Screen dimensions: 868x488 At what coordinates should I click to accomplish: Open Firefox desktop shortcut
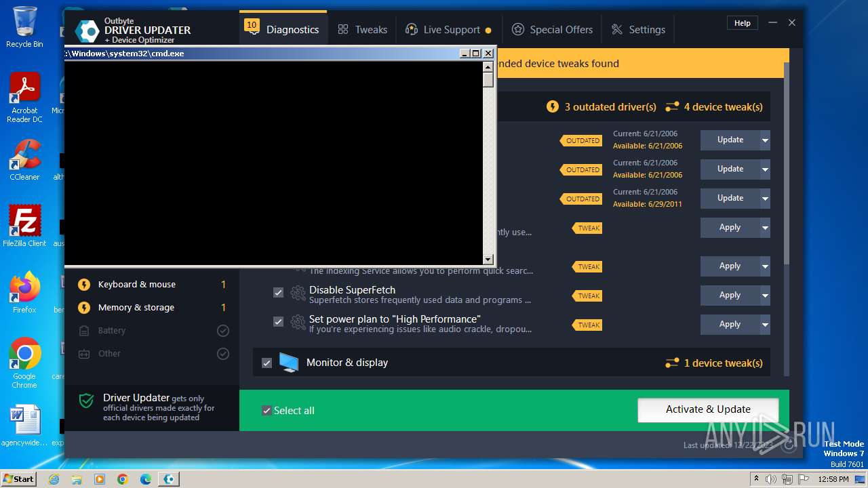coord(24,293)
